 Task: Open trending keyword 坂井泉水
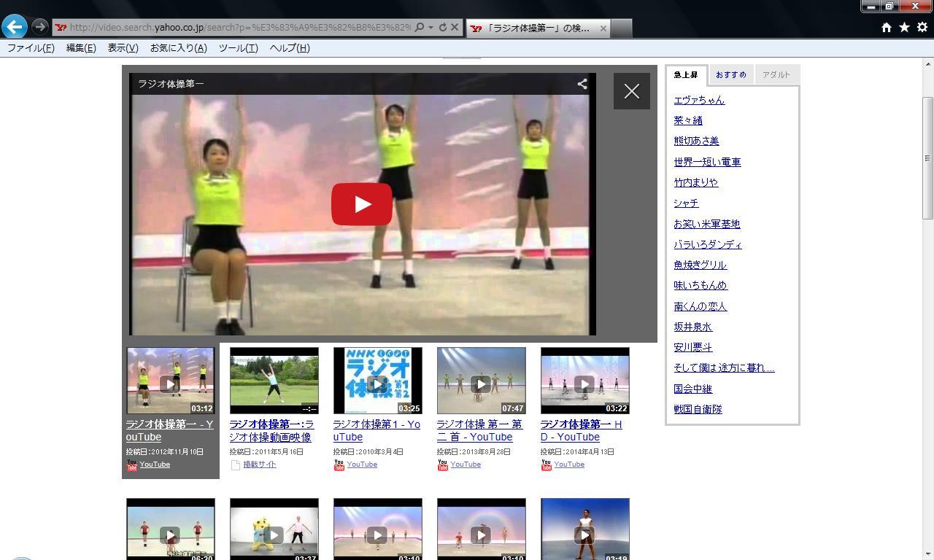pos(692,327)
